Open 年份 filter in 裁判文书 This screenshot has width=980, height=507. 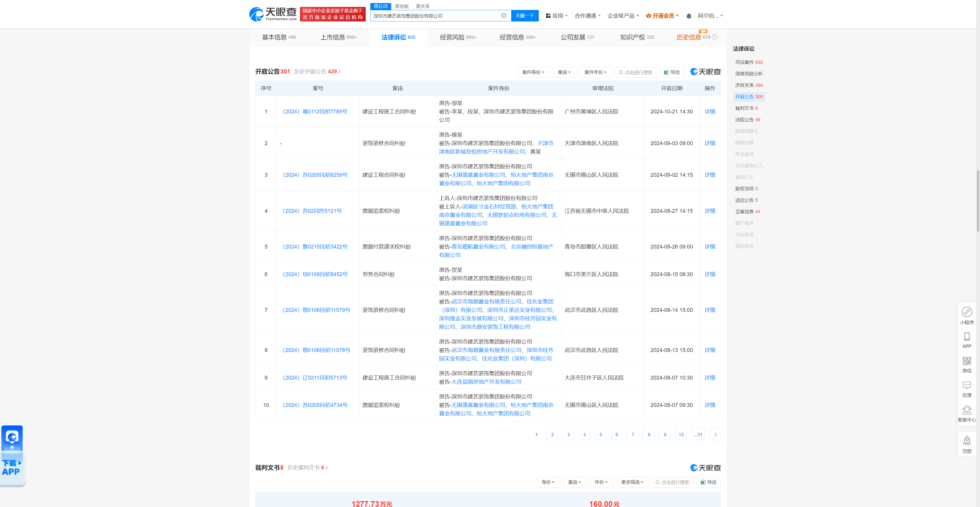point(602,482)
